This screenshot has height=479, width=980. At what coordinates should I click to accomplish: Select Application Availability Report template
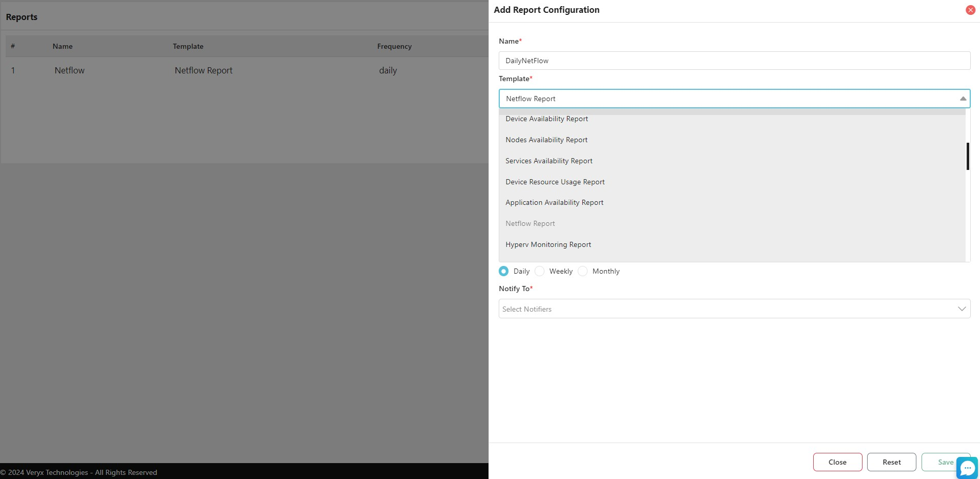tap(554, 203)
